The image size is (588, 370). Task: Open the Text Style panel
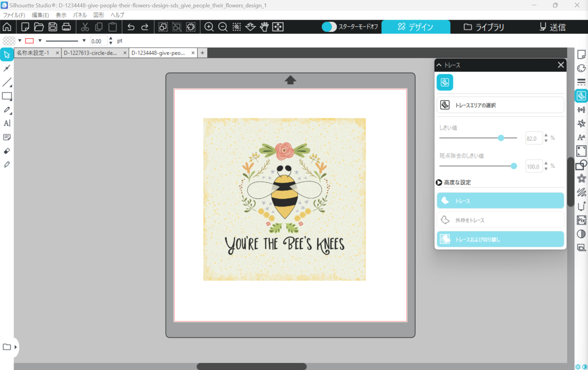(581, 137)
